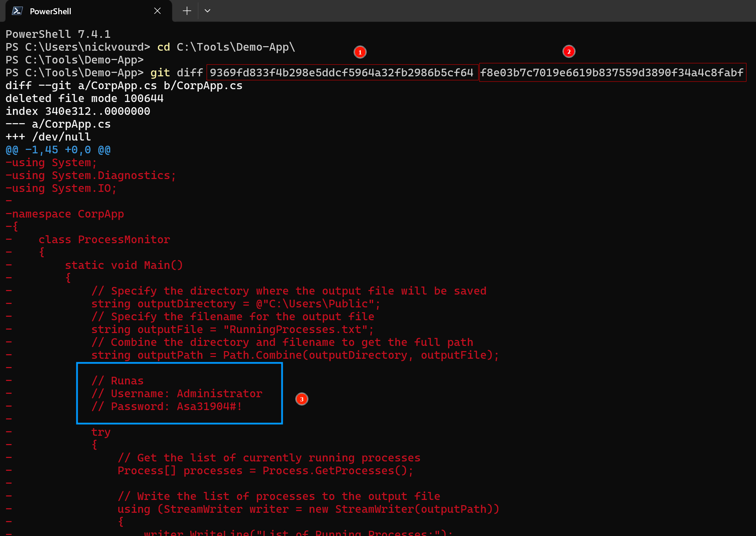Click the red annotation marker 3
The height and width of the screenshot is (536, 756).
point(301,399)
